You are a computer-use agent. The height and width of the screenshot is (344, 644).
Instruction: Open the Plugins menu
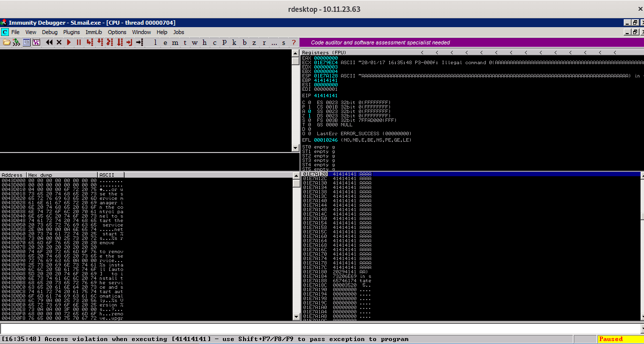71,32
